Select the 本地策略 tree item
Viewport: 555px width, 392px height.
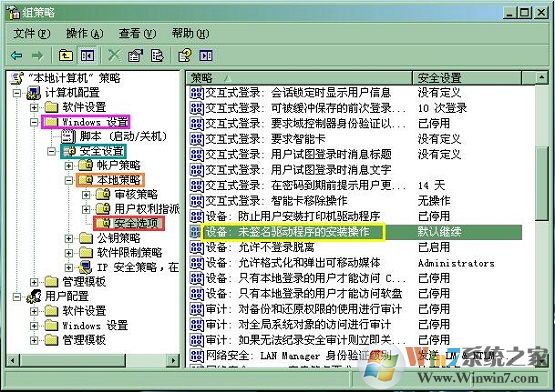coord(119,180)
